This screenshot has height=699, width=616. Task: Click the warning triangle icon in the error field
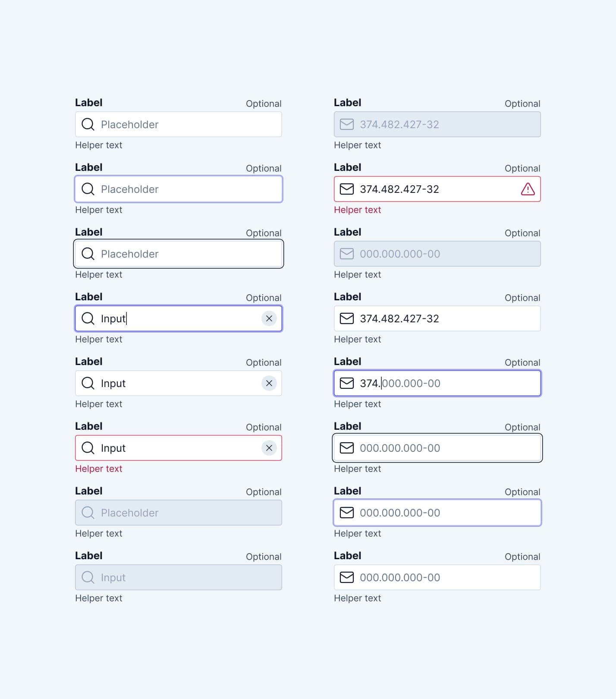[528, 189]
